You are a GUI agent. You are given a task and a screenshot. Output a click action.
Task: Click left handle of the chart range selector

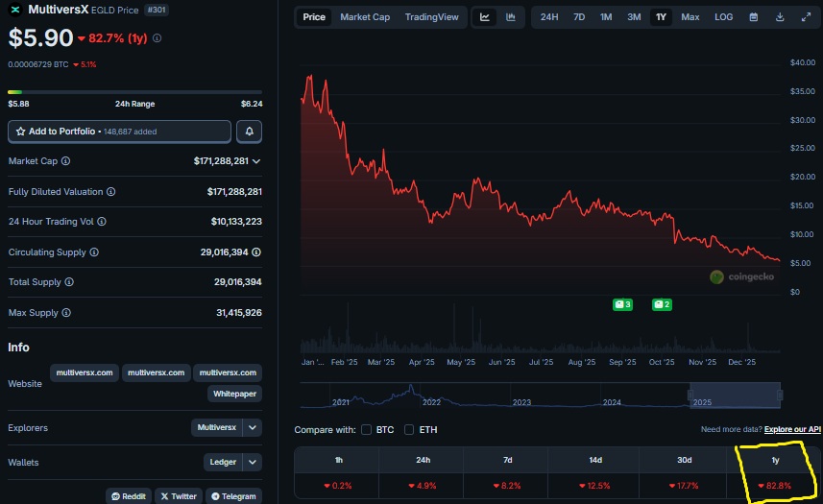690,395
